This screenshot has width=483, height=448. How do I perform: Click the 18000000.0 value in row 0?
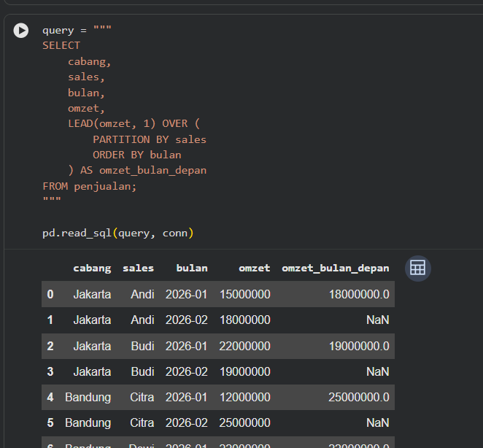(359, 294)
